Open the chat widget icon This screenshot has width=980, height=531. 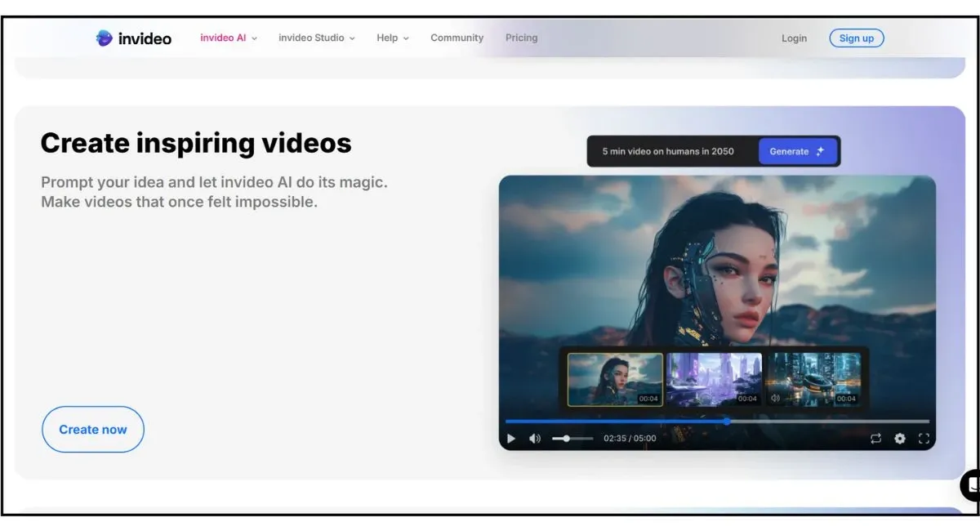[x=970, y=484]
